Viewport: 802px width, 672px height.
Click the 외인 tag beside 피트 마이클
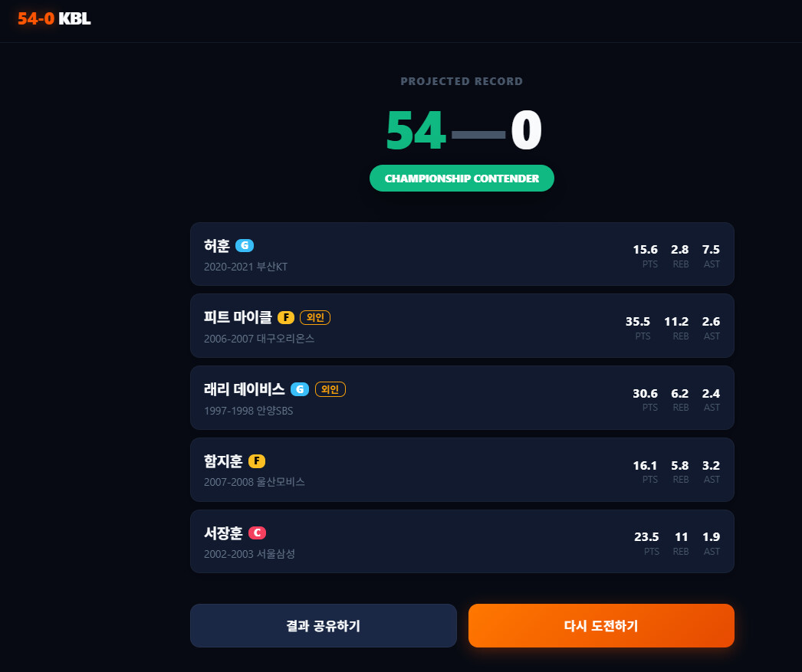315,317
